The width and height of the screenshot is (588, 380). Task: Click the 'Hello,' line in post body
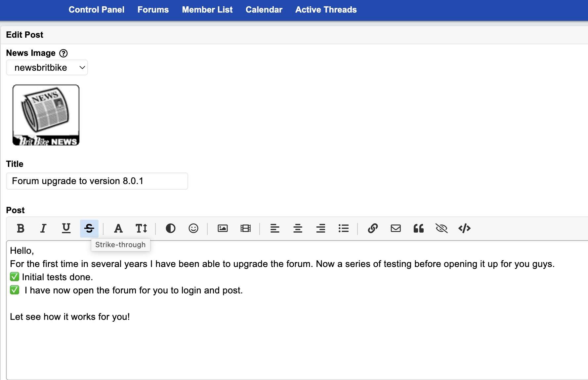pos(22,250)
